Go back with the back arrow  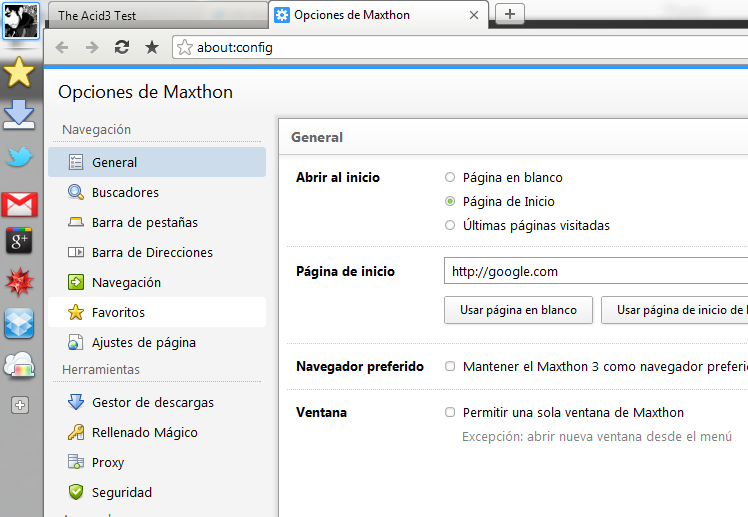(x=62, y=47)
